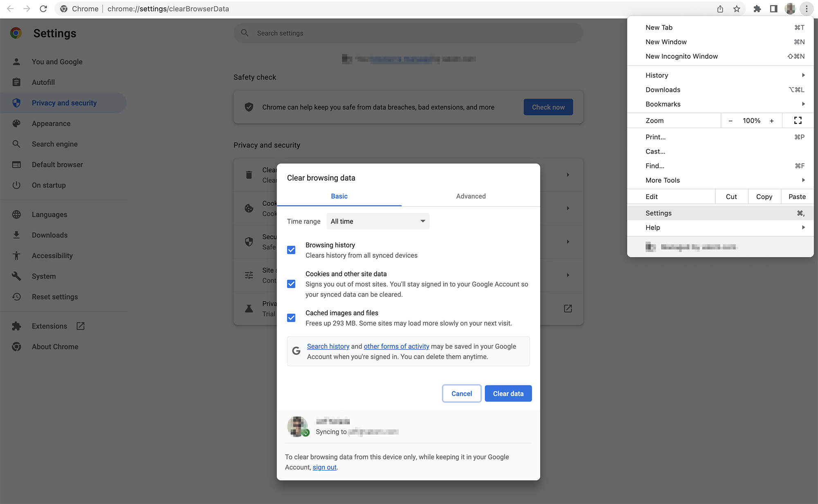818x504 pixels.
Task: Click the Find... menu entry
Action: pos(720,166)
